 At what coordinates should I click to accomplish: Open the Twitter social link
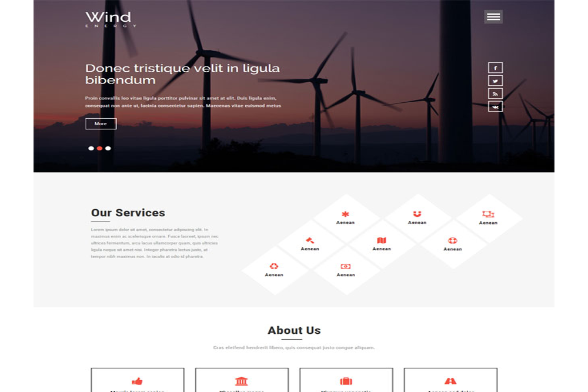click(495, 81)
